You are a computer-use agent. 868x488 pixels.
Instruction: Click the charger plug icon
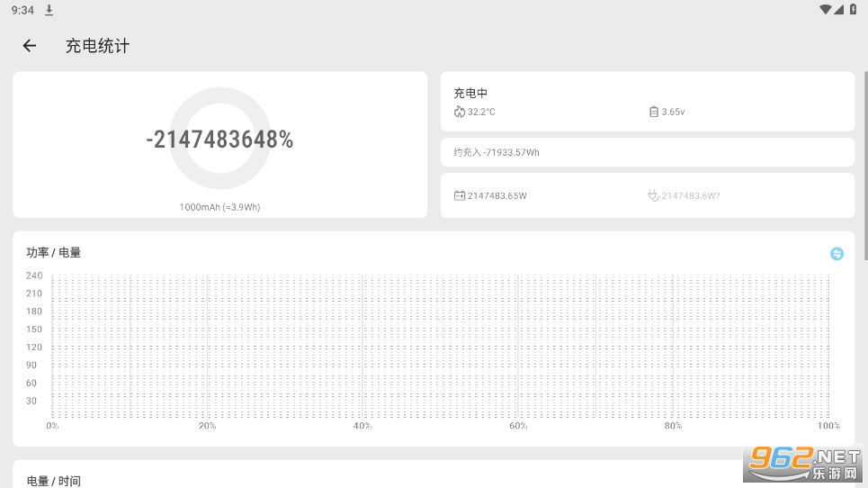pyautogui.click(x=654, y=195)
